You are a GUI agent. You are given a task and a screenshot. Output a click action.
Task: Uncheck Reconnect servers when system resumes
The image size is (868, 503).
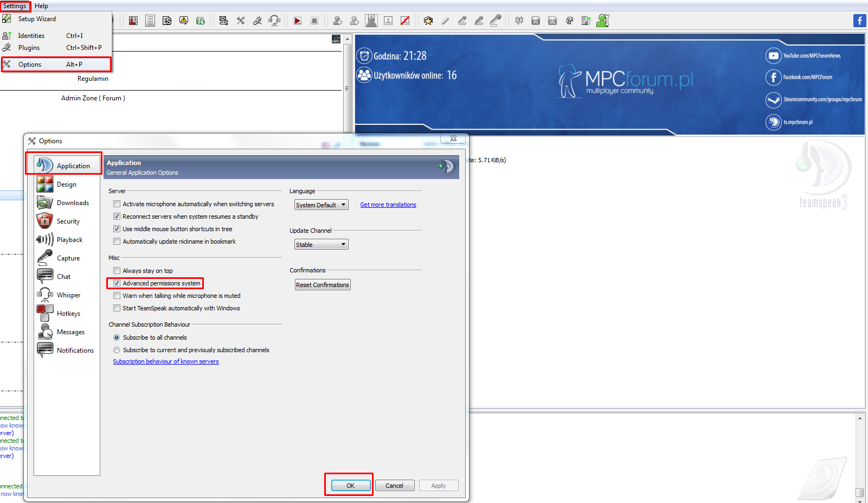pyautogui.click(x=117, y=217)
